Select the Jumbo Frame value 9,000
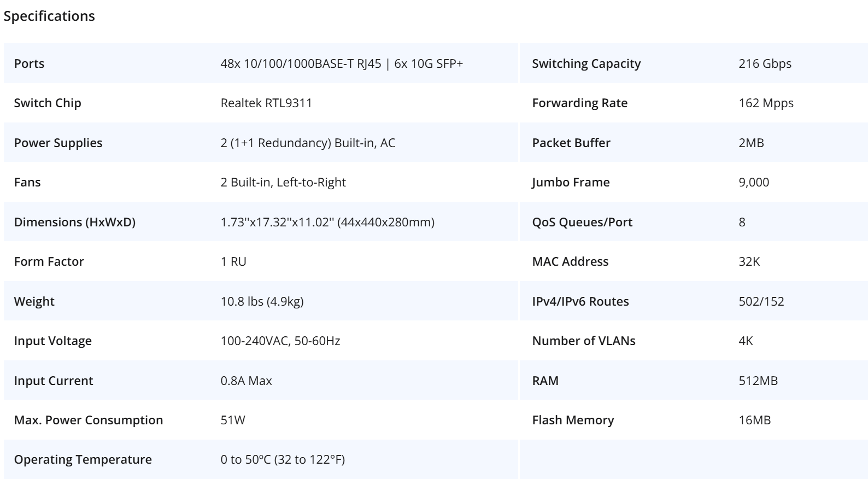The image size is (868, 479). (754, 182)
